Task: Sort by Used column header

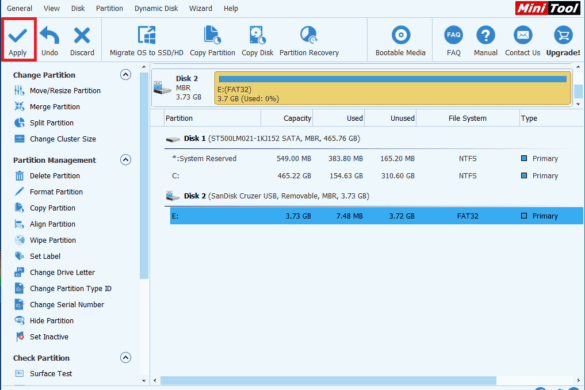Action: (338, 118)
